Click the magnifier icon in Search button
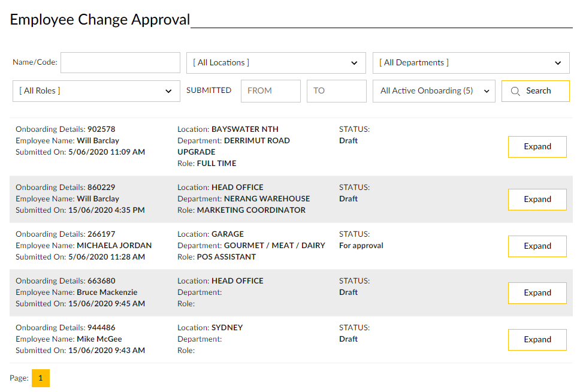 (515, 91)
